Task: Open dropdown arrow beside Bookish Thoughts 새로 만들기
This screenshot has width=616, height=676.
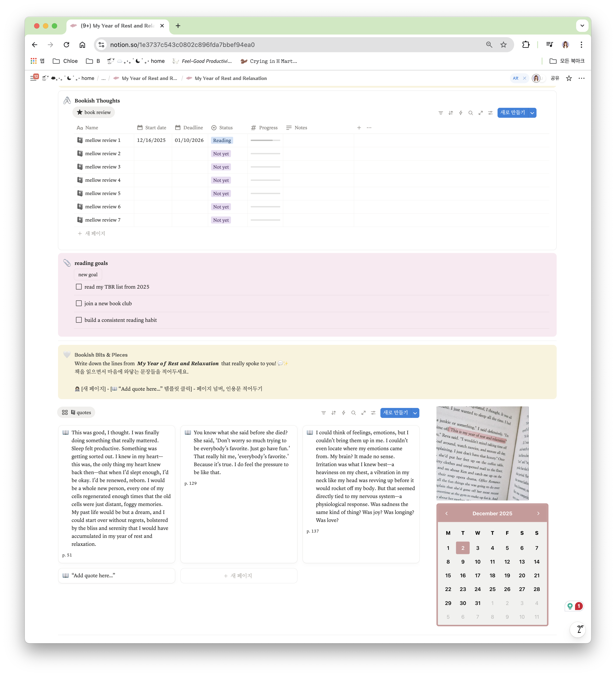Action: [x=532, y=113]
